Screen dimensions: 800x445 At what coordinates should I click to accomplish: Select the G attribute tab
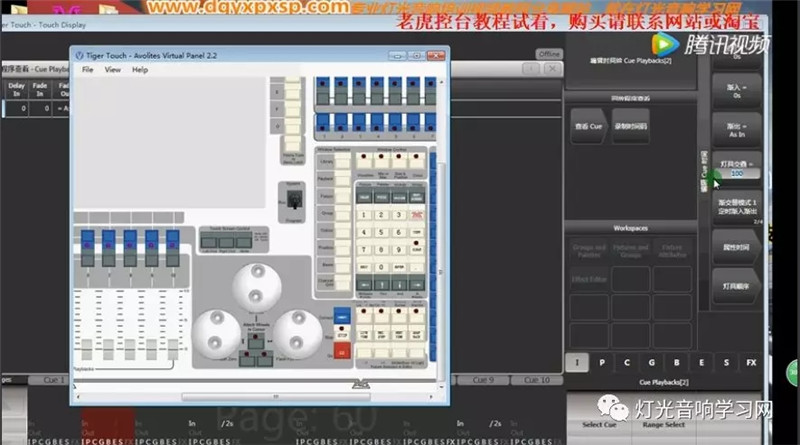652,362
